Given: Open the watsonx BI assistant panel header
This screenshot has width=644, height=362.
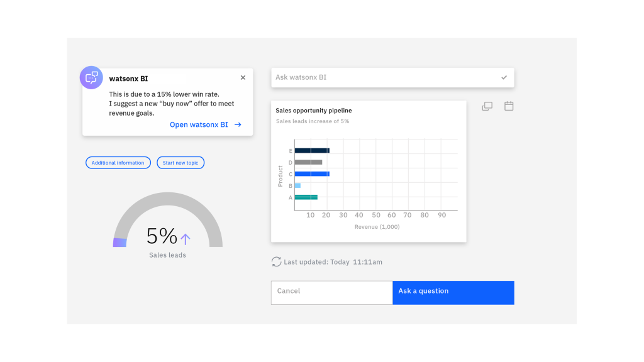Looking at the screenshot, I should pyautogui.click(x=128, y=78).
